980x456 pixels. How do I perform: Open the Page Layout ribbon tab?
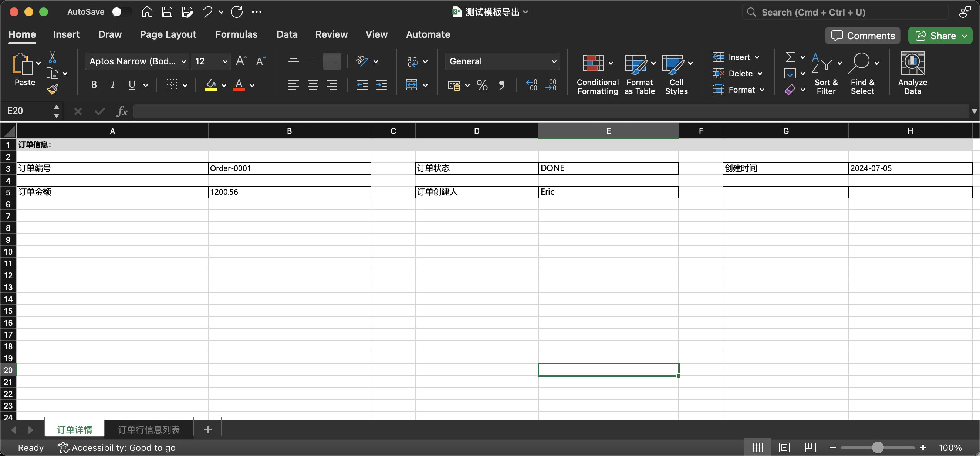(x=168, y=35)
